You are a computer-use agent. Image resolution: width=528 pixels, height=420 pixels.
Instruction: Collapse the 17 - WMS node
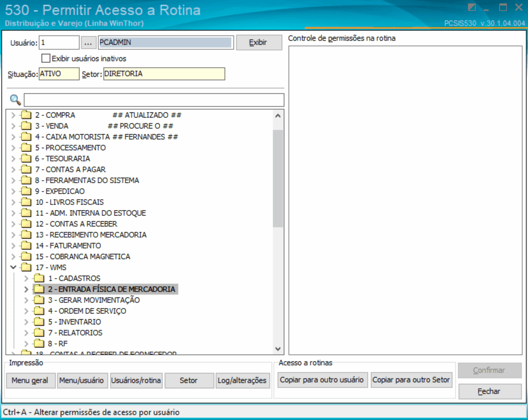13,268
